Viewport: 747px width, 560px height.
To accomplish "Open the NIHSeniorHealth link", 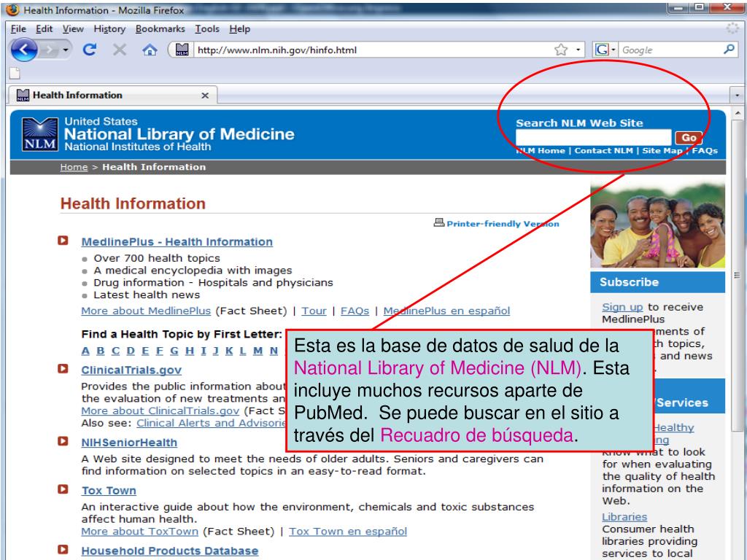I will point(129,443).
